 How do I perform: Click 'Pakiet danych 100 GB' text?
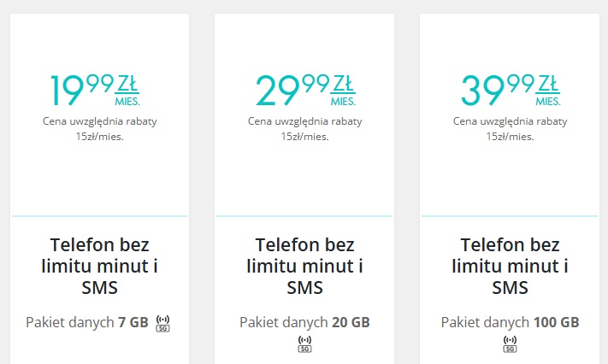(x=510, y=322)
